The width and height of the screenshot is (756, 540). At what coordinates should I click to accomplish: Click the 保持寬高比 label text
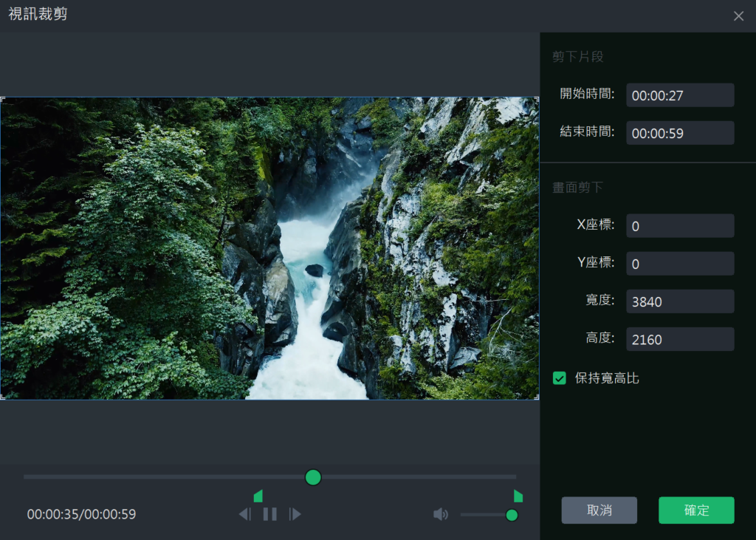tap(607, 378)
